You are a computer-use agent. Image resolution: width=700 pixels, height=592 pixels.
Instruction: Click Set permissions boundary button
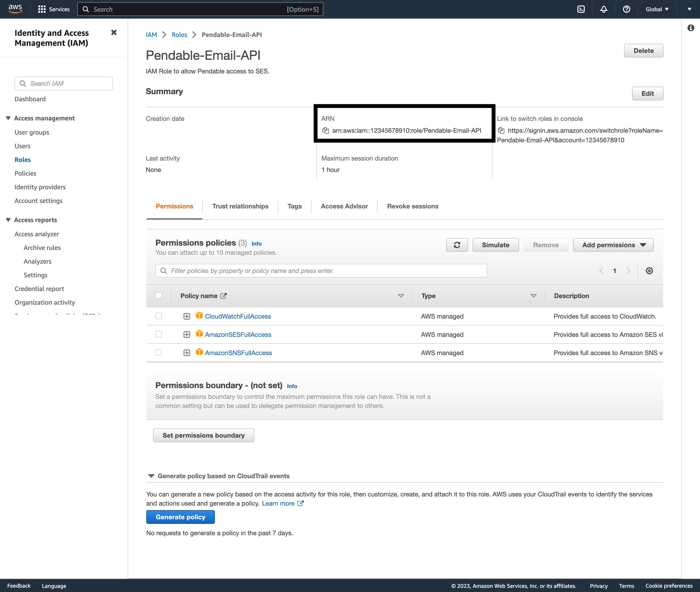click(x=203, y=435)
